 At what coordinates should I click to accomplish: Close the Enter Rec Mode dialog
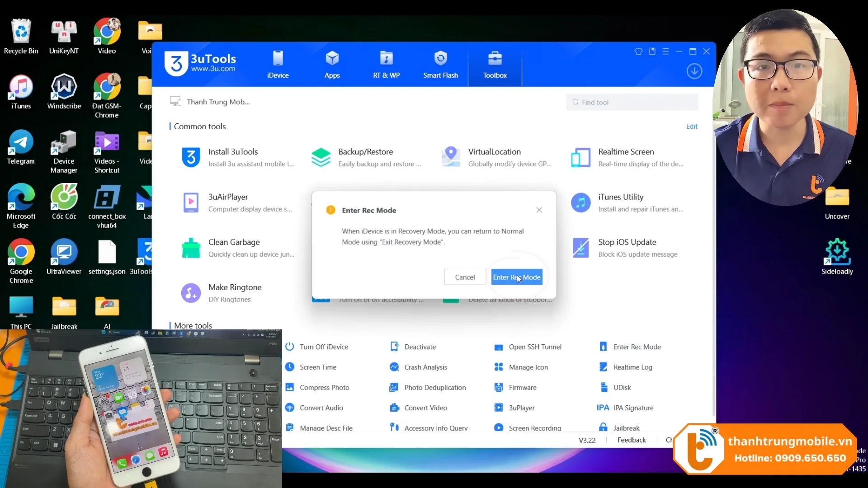(539, 210)
